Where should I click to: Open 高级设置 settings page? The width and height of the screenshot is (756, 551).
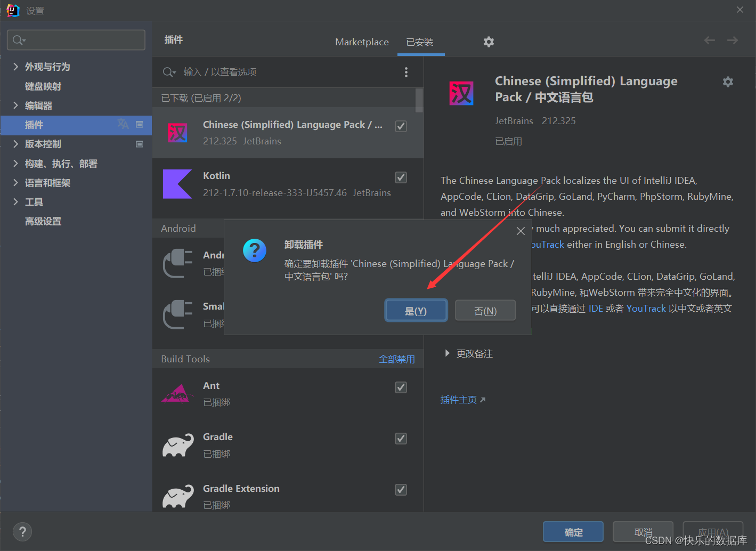43,221
